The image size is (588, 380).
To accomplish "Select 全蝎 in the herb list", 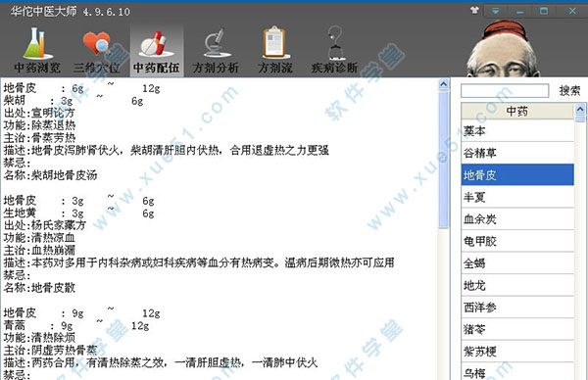I will [517, 263].
